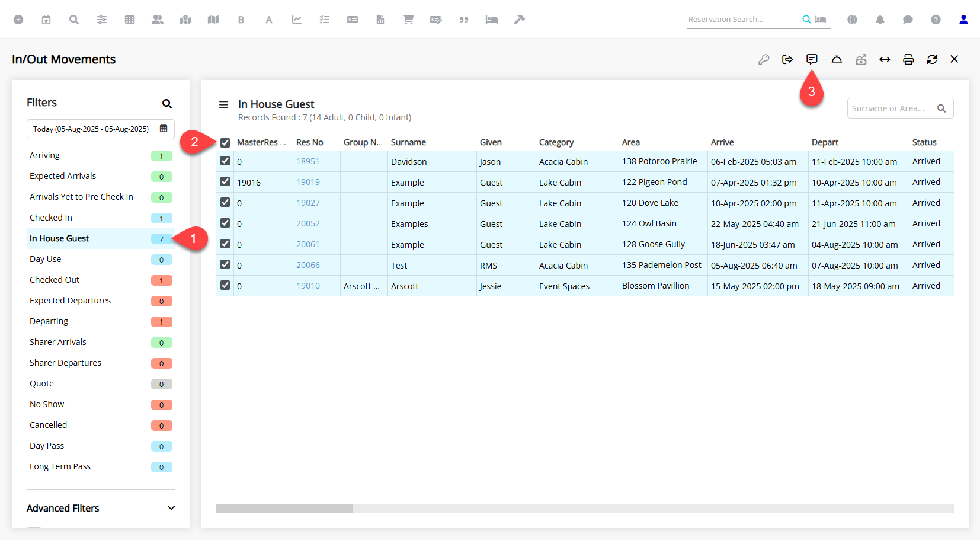Click the key icon on In/Out Movements
The width and height of the screenshot is (980, 540).
[764, 59]
